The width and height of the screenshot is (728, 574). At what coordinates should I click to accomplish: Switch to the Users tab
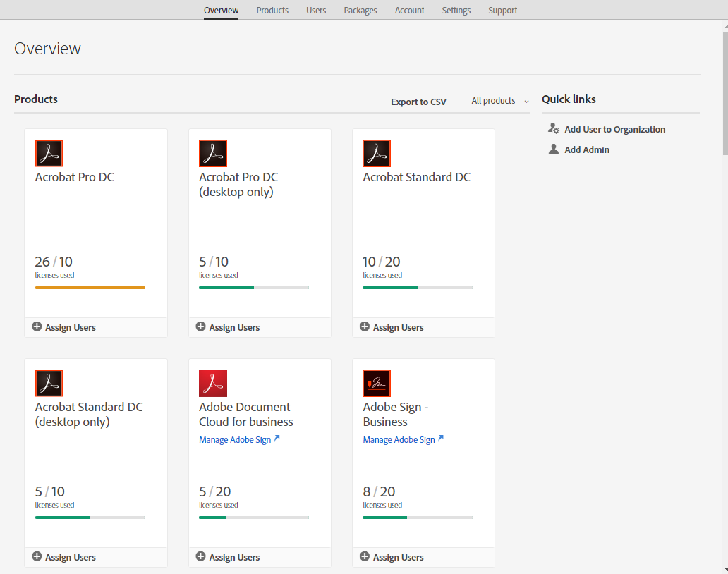click(316, 10)
